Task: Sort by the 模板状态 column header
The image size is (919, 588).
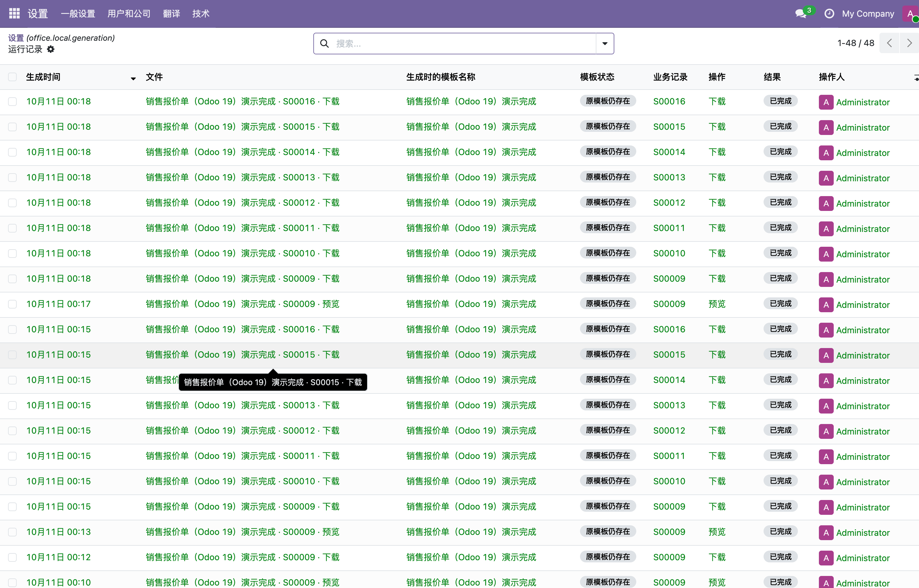Action: (597, 77)
